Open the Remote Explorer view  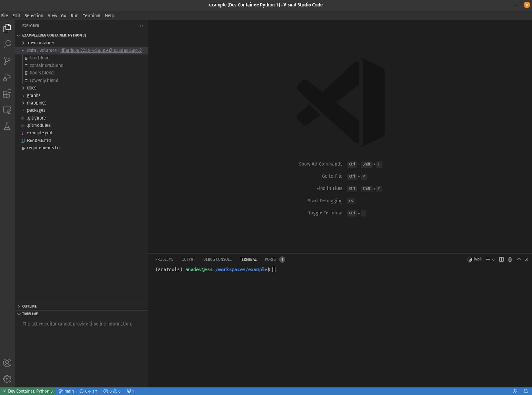pos(7,110)
